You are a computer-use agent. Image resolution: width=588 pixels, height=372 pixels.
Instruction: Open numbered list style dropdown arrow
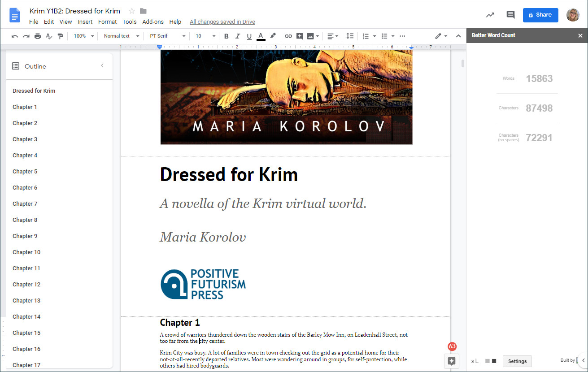(374, 36)
